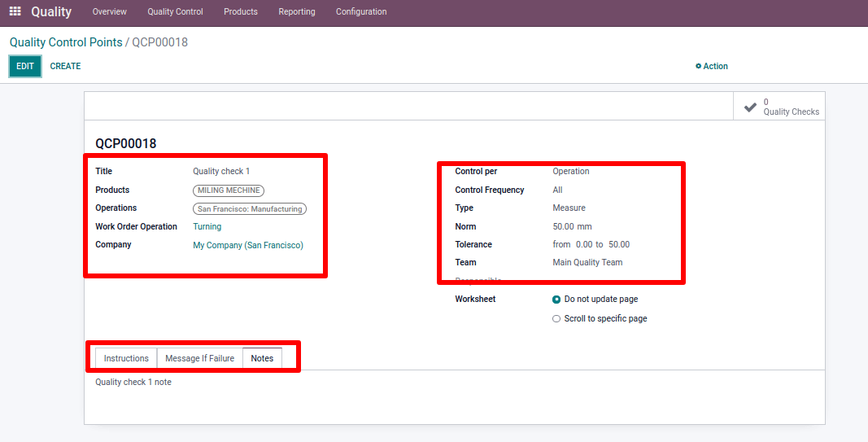Go back to Quality Control Points breadcrumb
Viewport: 868px width, 442px height.
(66, 42)
